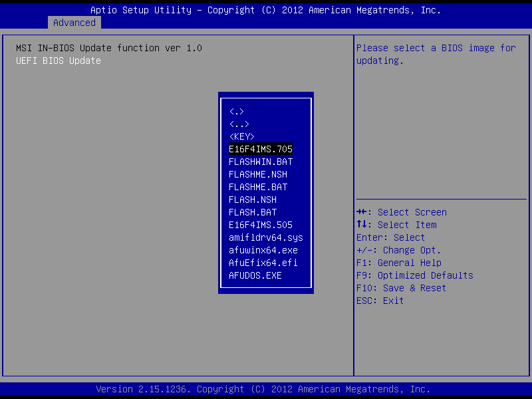
Task: Select FLASH.NSH file entry
Action: tap(253, 199)
